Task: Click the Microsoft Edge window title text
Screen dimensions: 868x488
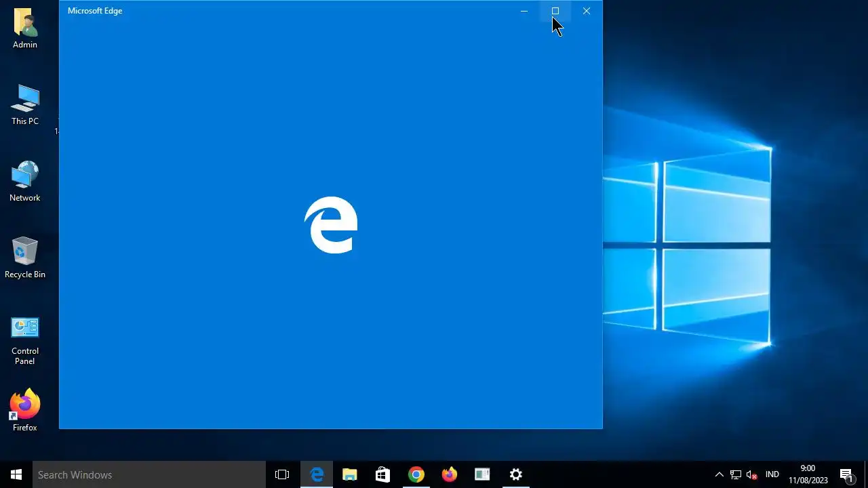Action: pos(95,11)
